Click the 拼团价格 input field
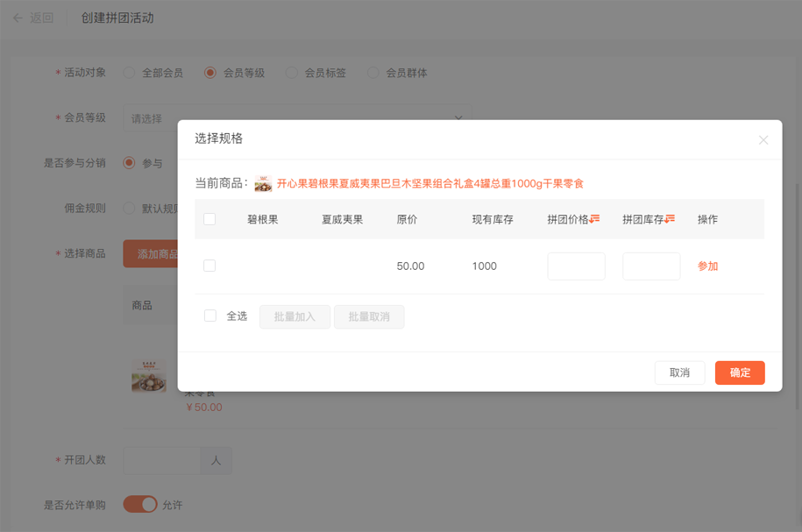Image resolution: width=802 pixels, height=532 pixels. pyautogui.click(x=576, y=266)
